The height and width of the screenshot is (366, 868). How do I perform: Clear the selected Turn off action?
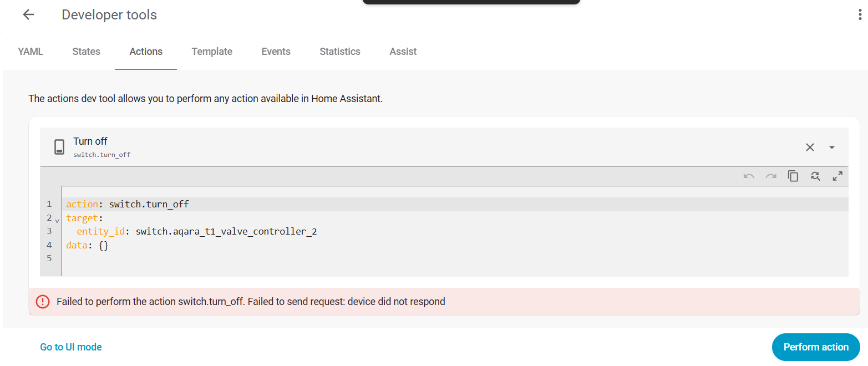tap(810, 147)
